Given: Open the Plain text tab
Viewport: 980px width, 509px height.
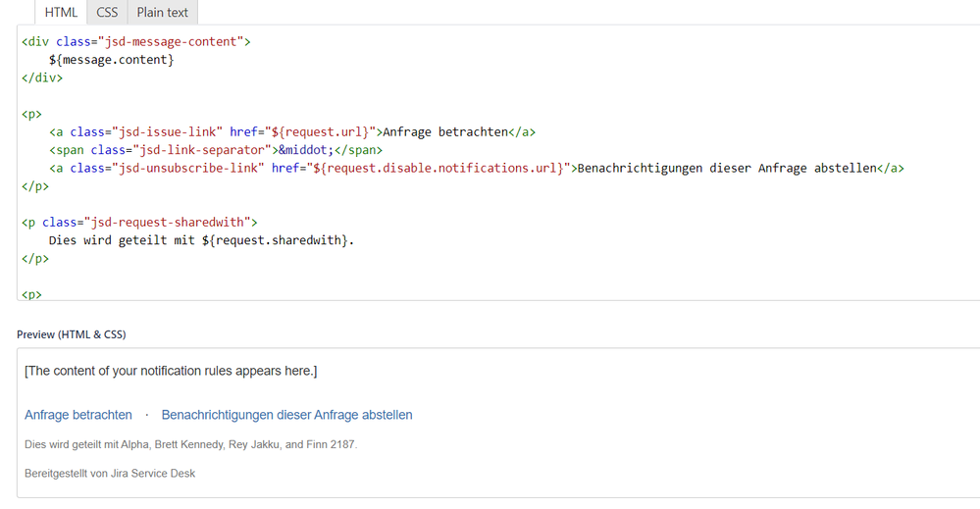Looking at the screenshot, I should 163,13.
